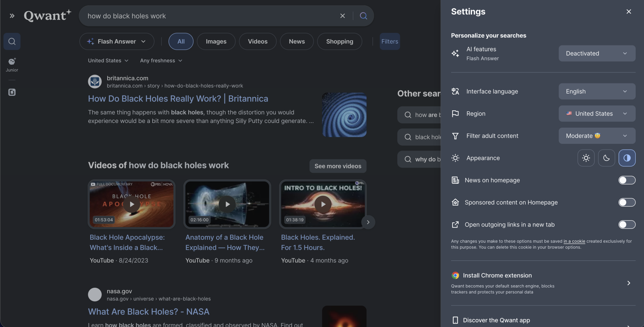Click the britannica.com breadcrumb URL text

(x=175, y=86)
